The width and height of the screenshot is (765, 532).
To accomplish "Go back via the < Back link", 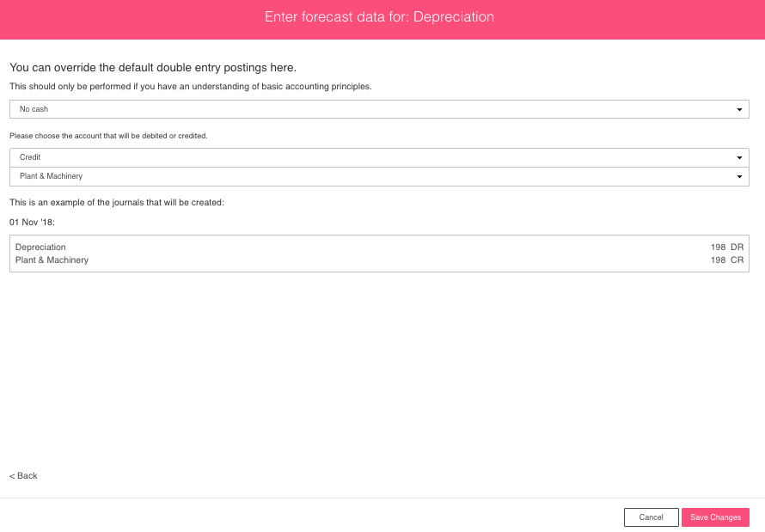I will pos(23,476).
